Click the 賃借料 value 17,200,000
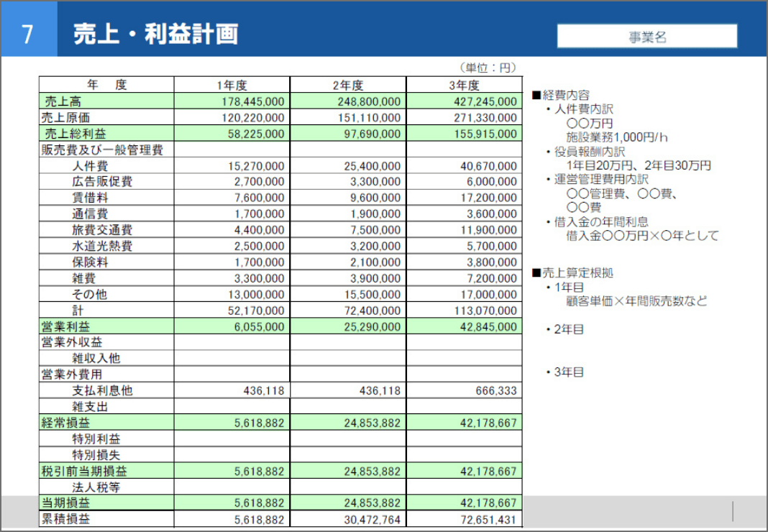Viewport: 768px width, 532px height. coord(488,198)
